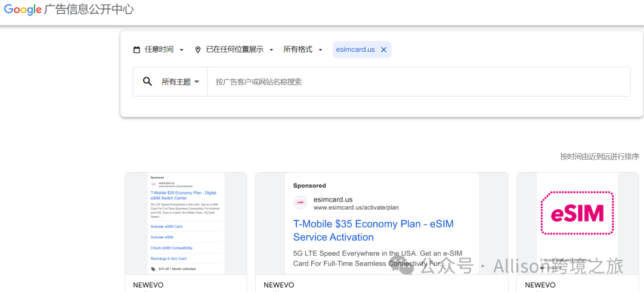Image resolution: width=644 pixels, height=292 pixels.
Task: Click '$10 off 1 Month Unlimited' promo text
Action: pos(177,269)
